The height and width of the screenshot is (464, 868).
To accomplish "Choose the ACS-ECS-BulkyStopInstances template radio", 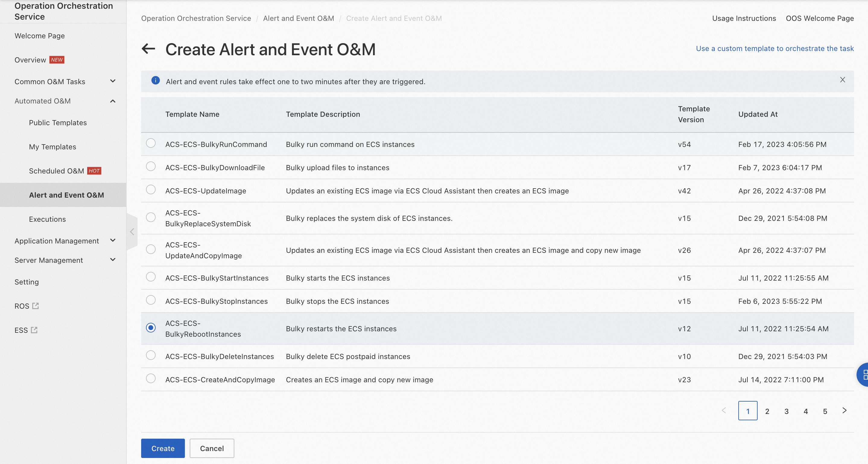I will click(150, 300).
